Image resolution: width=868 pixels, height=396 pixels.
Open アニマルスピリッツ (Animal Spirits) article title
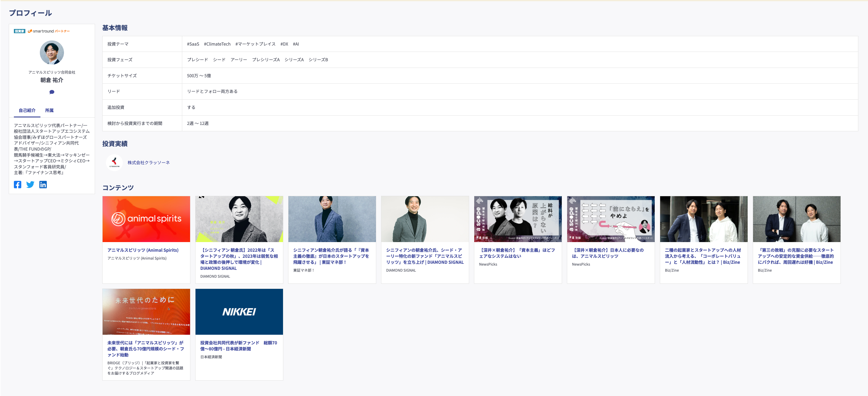click(x=143, y=250)
